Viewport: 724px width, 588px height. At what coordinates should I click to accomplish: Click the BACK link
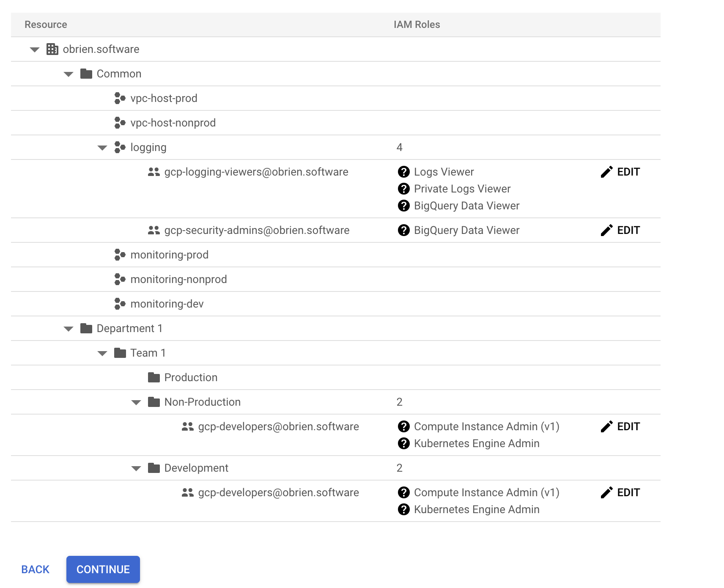click(35, 569)
